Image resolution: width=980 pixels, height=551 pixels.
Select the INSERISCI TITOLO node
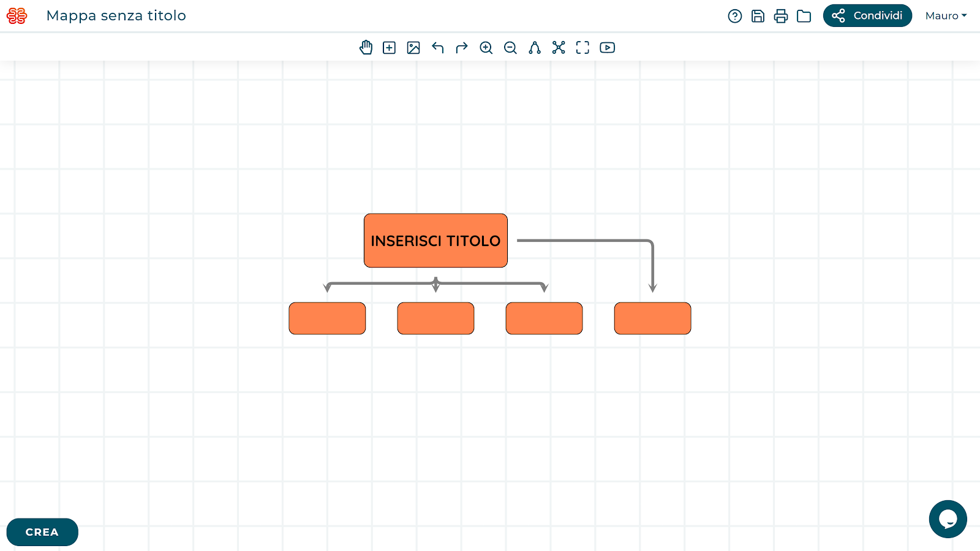click(435, 241)
